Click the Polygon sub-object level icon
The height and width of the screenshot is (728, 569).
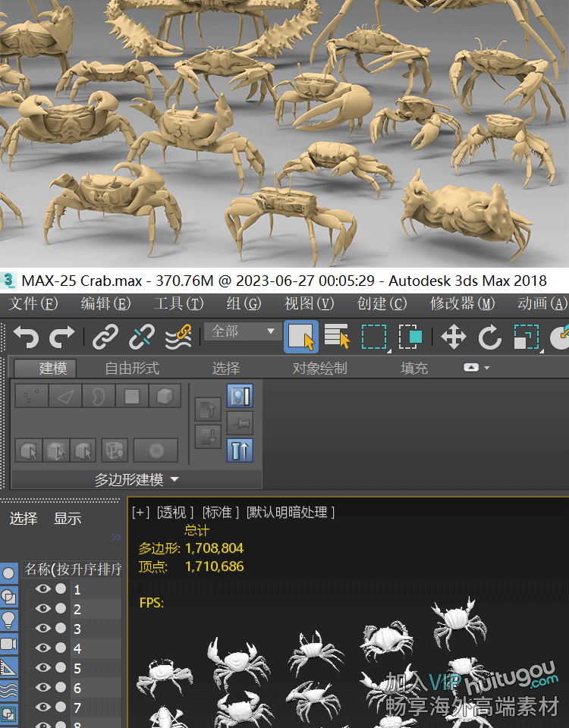(x=132, y=396)
